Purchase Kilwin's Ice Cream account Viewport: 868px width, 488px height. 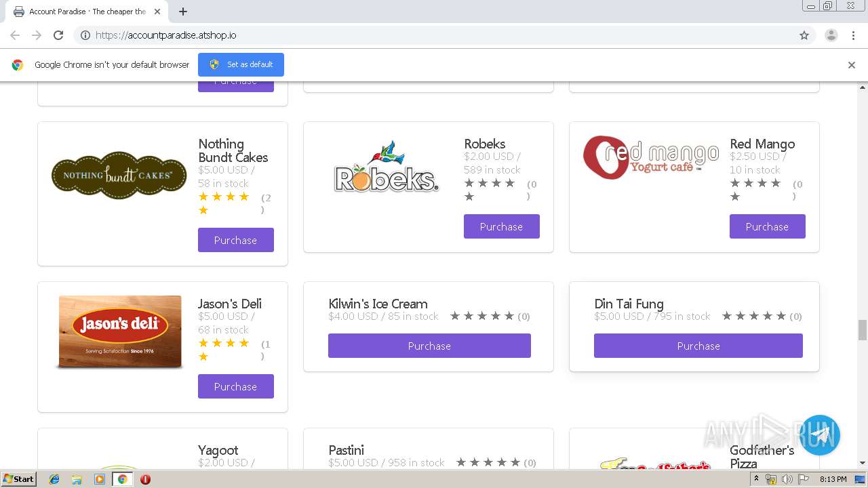[x=429, y=346]
